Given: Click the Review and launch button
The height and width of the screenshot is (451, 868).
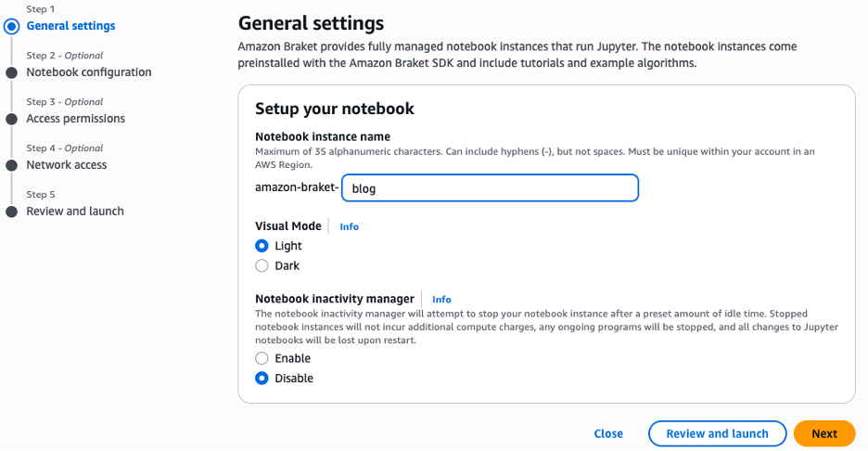Looking at the screenshot, I should [718, 433].
